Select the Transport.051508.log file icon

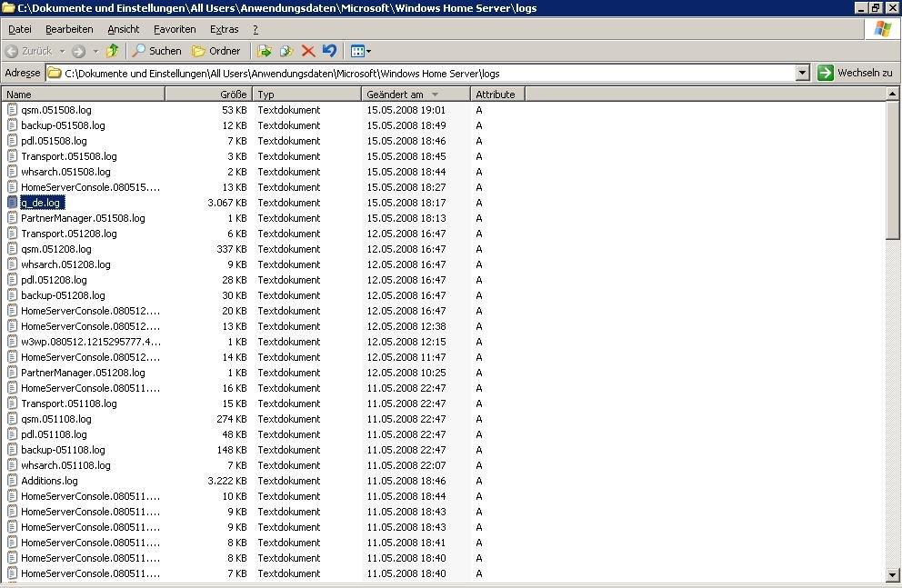tap(12, 156)
